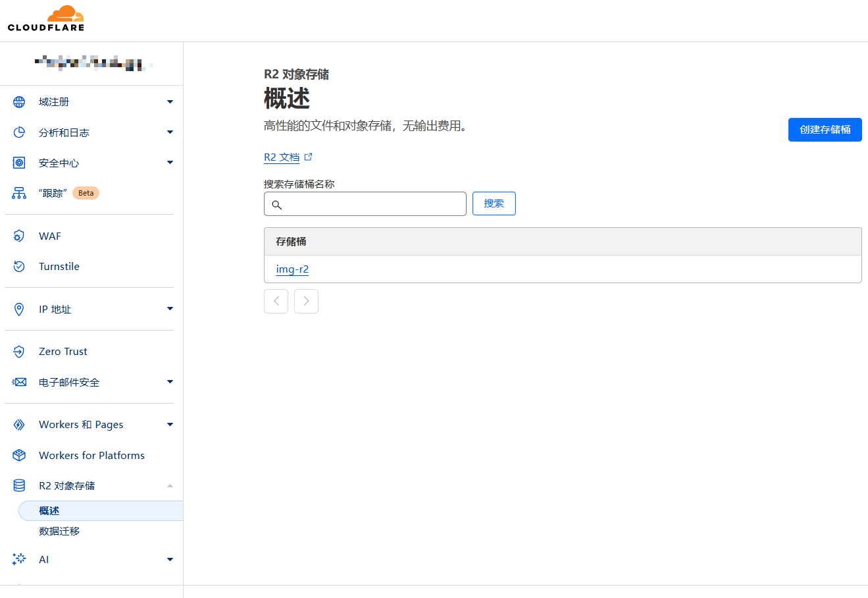
Task: Expand the Workers 和 Pages arrow
Action: click(x=170, y=425)
